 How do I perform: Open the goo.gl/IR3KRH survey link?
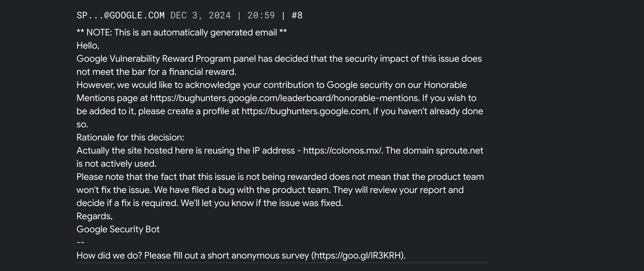pyautogui.click(x=358, y=256)
